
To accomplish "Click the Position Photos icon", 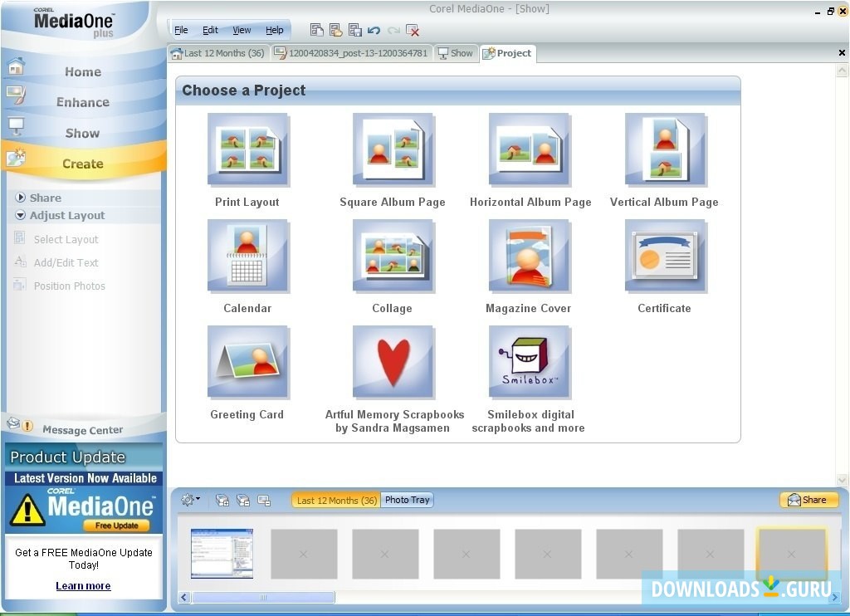I will [20, 284].
